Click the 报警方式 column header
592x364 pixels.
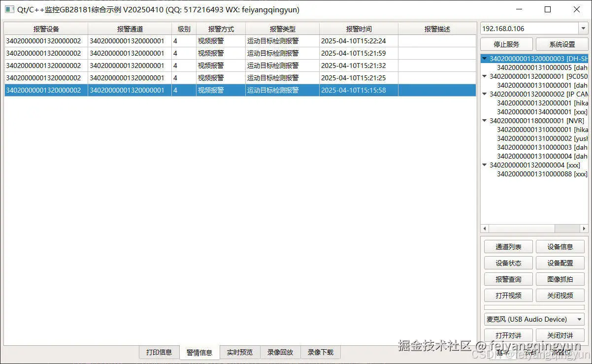(x=221, y=29)
